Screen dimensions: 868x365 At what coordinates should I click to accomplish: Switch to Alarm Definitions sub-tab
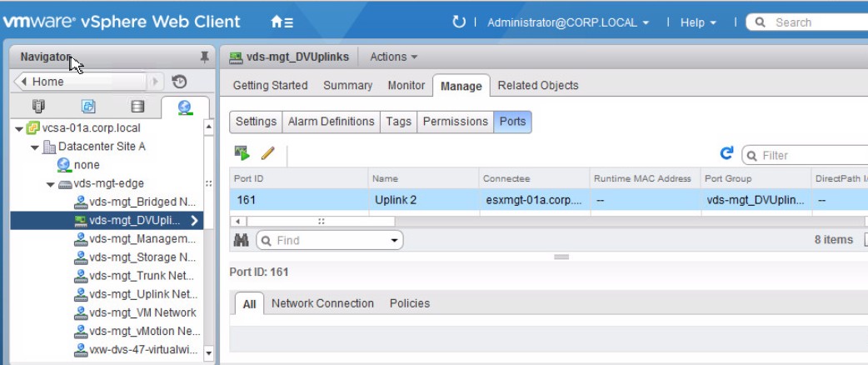tap(331, 122)
